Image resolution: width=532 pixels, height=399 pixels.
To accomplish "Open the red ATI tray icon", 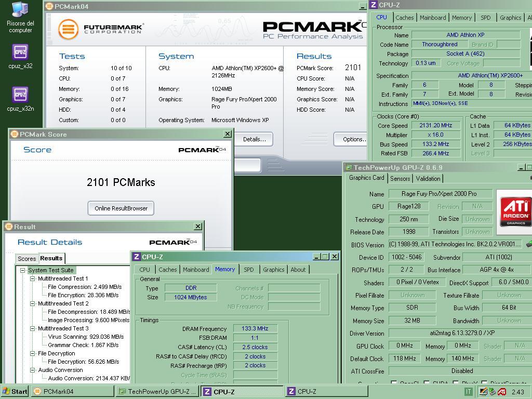I will pos(502,392).
